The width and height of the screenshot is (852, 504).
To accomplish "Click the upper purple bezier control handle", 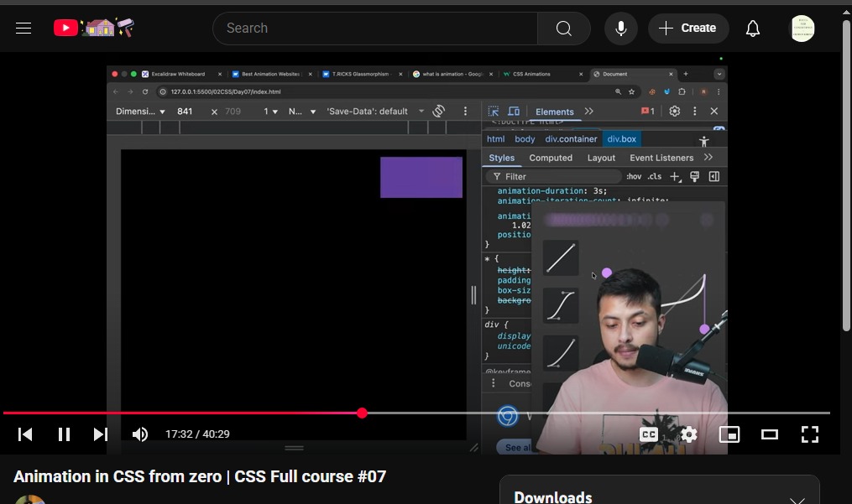I will 607,273.
